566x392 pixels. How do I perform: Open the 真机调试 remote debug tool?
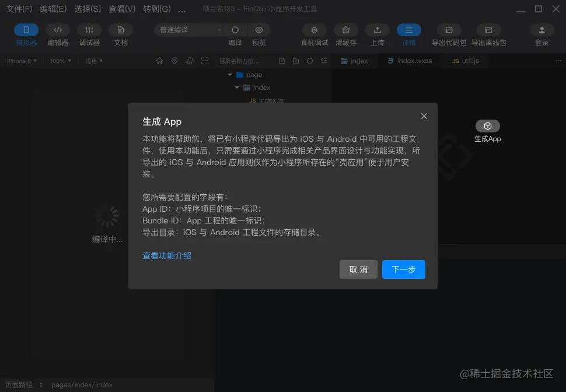pyautogui.click(x=314, y=35)
